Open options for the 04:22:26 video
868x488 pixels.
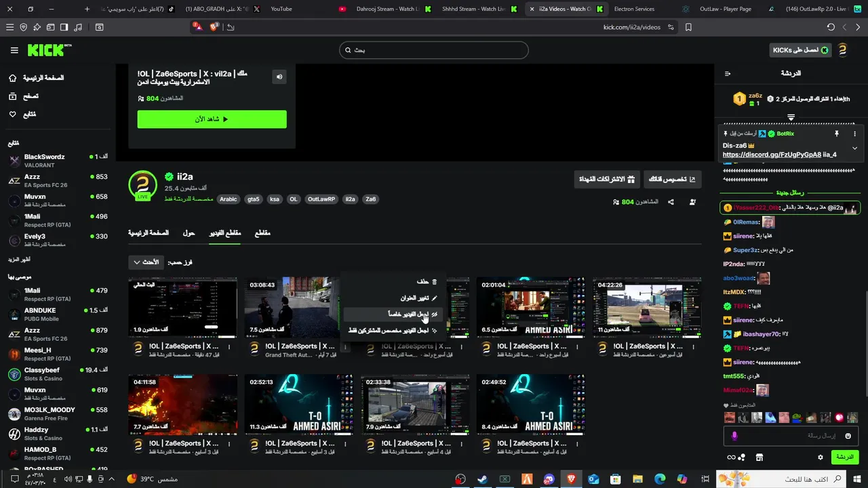point(694,346)
